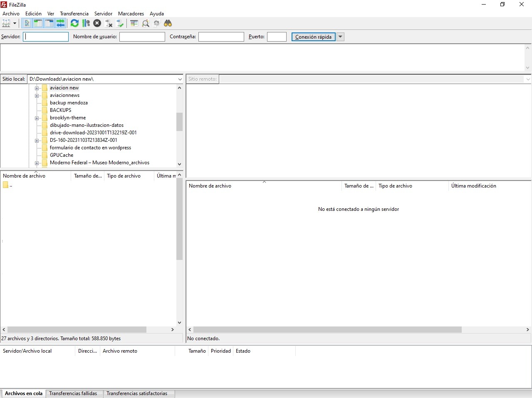Click the reconnect to last server icon

click(120, 23)
